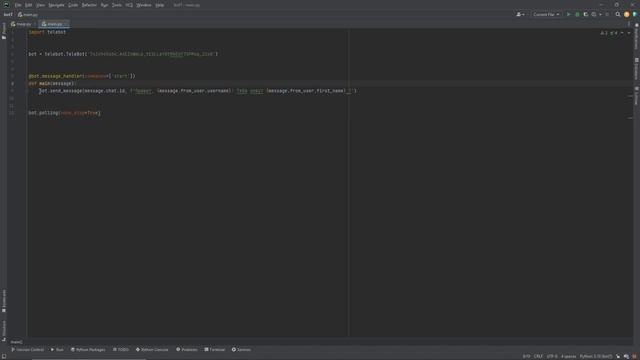Open the Code menu
This screenshot has height=360, width=640.
pyautogui.click(x=73, y=5)
